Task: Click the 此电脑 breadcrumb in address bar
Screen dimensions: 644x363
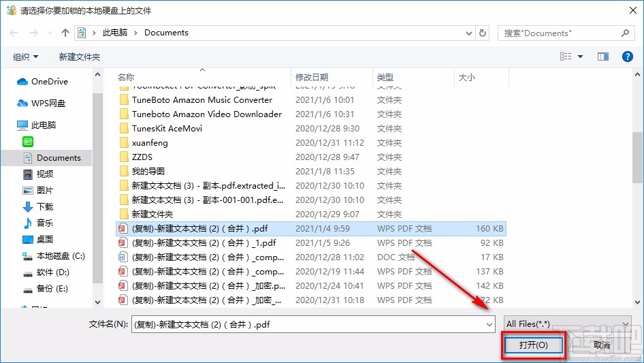Action: (115, 33)
